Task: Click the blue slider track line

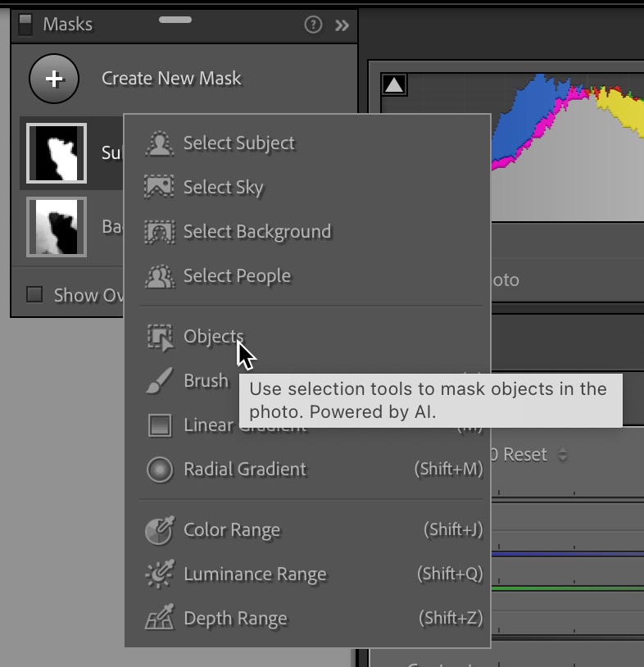Action: point(568,554)
